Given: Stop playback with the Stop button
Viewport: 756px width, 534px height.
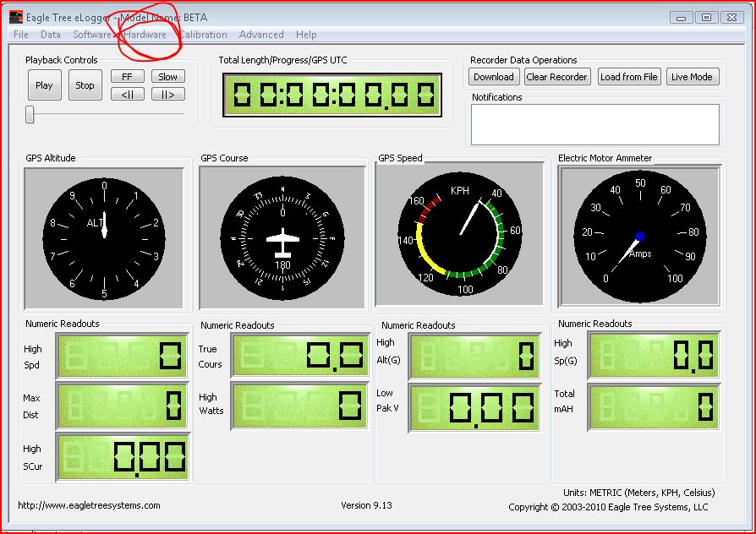Looking at the screenshot, I should 85,85.
